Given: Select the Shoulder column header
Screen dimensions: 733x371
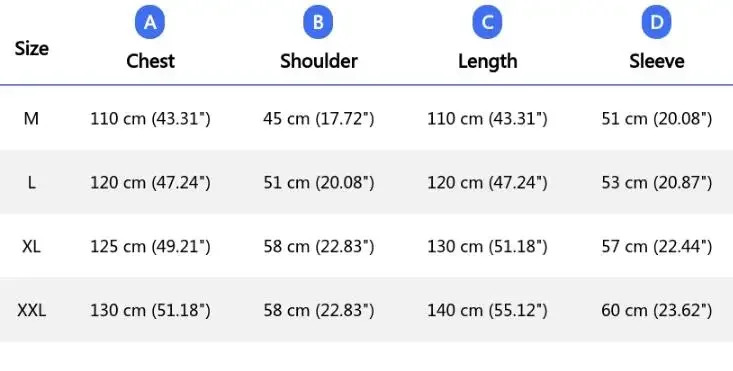Looking at the screenshot, I should pyautogui.click(x=319, y=61).
